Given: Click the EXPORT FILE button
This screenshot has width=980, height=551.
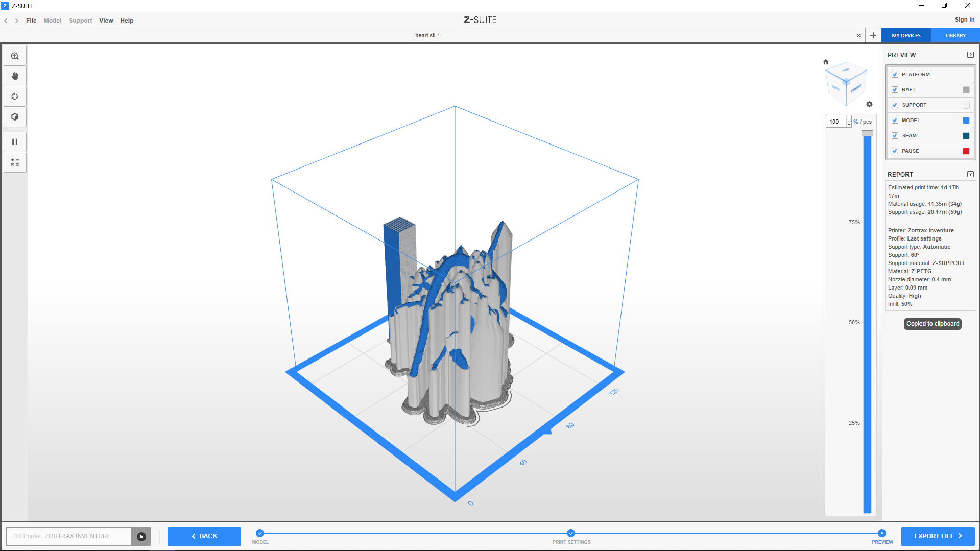Looking at the screenshot, I should (938, 536).
